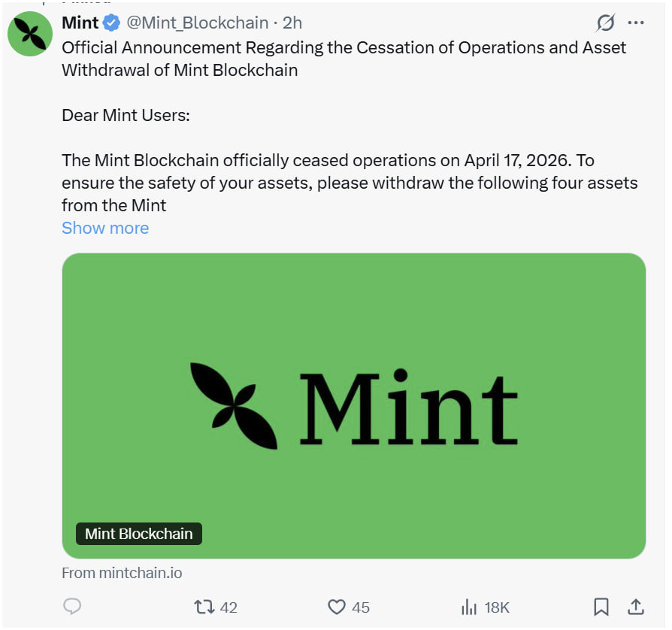
Task: Like the post with the heart icon
Action: (x=337, y=607)
